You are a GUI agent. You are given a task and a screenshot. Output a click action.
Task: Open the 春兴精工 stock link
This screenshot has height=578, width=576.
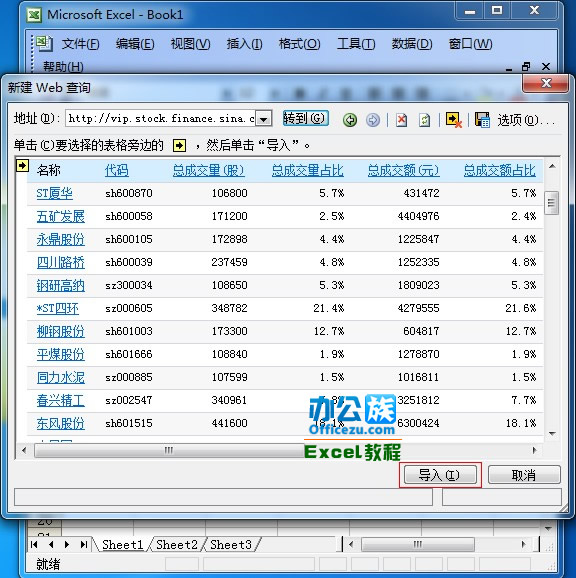point(60,400)
